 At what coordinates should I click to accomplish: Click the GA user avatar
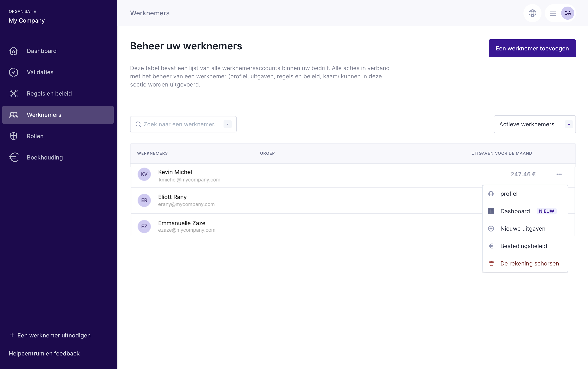[x=568, y=13]
